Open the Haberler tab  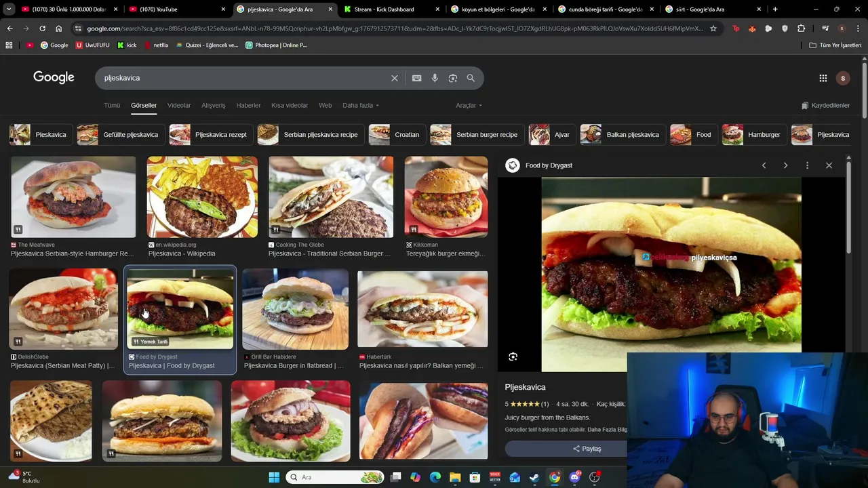point(248,106)
